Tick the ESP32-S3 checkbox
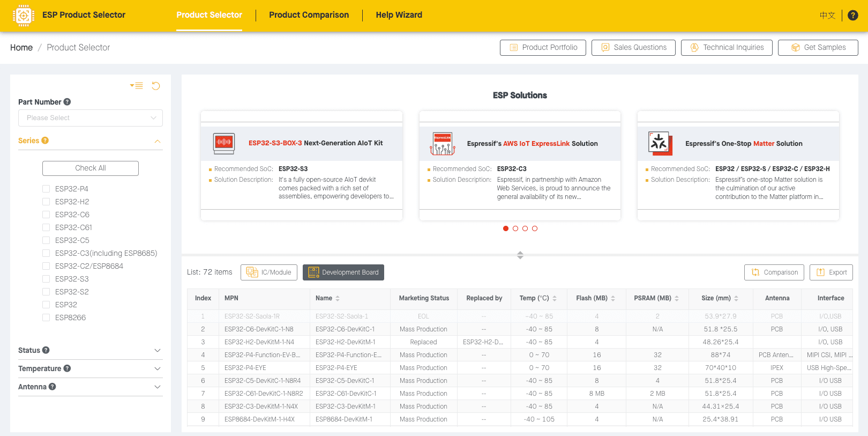The height and width of the screenshot is (436, 868). 46,279
